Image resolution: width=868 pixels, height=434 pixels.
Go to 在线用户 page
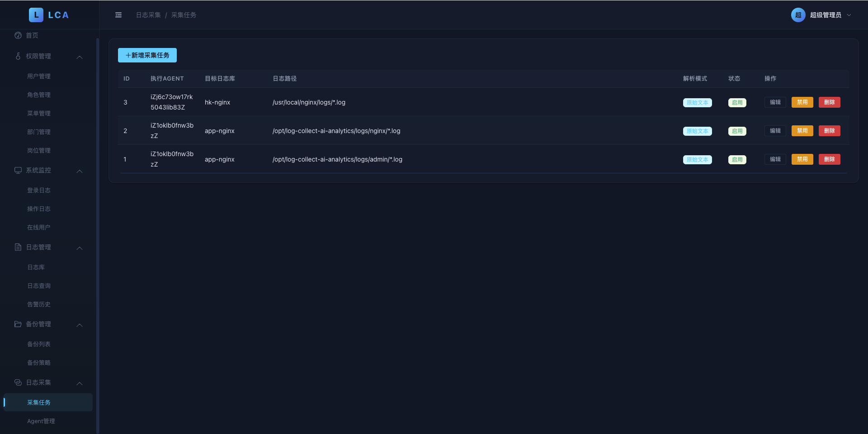click(39, 227)
